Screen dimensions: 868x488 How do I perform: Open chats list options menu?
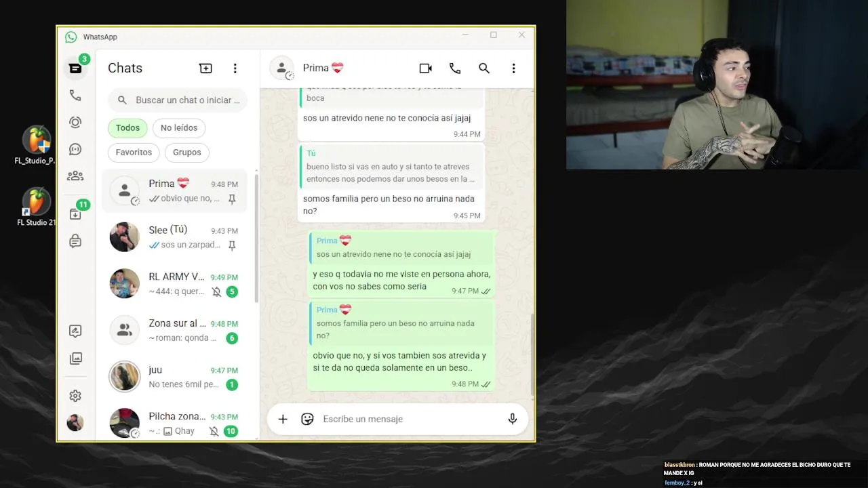(x=235, y=68)
